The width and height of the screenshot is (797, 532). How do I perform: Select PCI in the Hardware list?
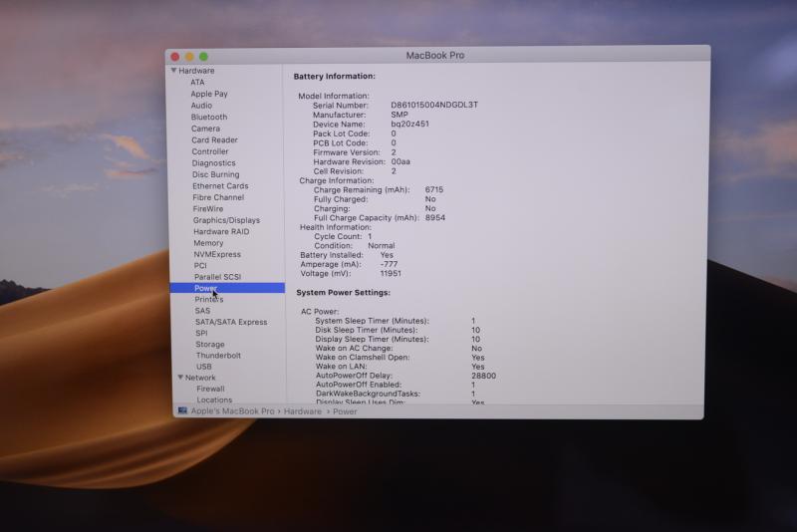pos(200,266)
